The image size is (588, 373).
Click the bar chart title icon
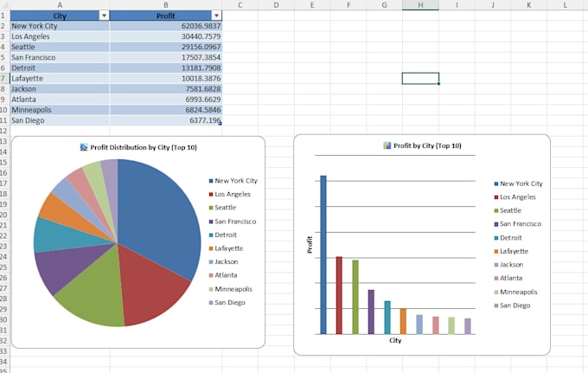coord(387,145)
